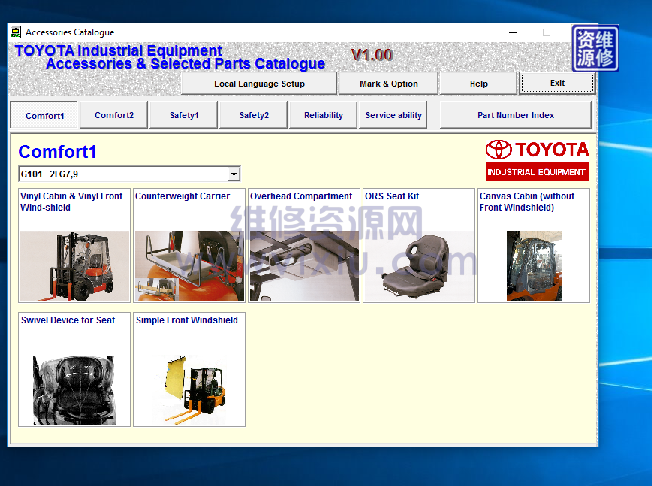Screen dimensions: 652x486
Task: Click the Help button
Action: [479, 84]
